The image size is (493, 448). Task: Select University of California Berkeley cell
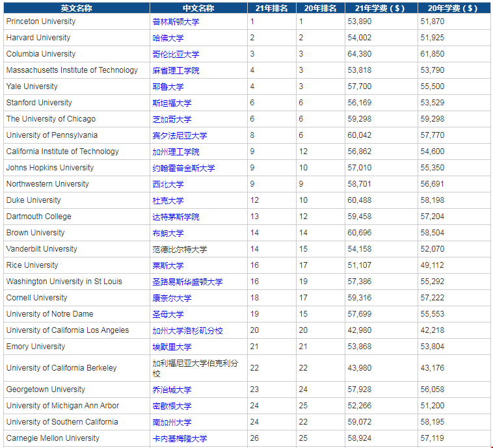(x=77, y=368)
